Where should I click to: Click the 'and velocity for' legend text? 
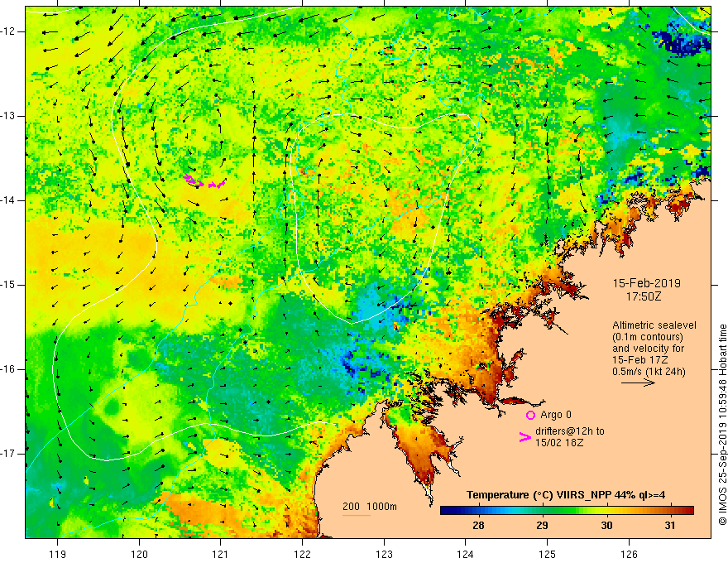click(x=648, y=349)
